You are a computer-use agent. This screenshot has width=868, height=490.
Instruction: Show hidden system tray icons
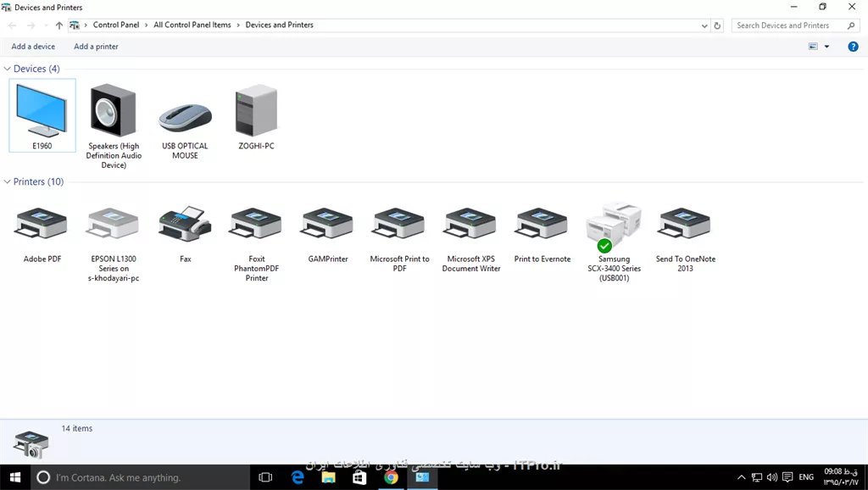[x=741, y=477]
